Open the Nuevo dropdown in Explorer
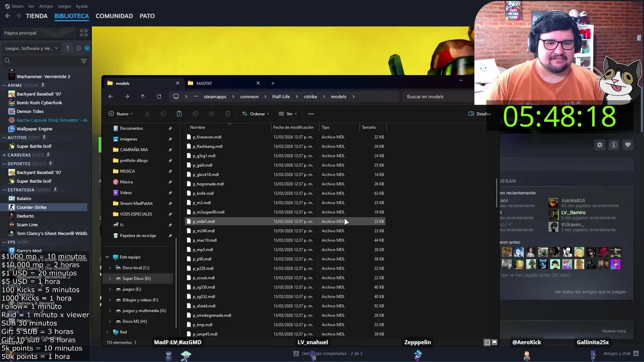The image size is (644, 362). click(121, 114)
